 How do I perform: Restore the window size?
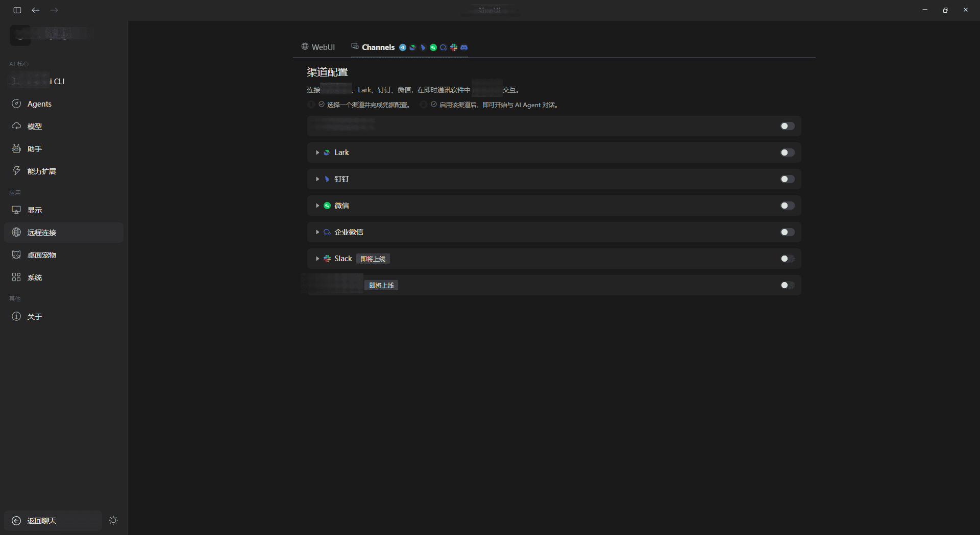click(945, 10)
